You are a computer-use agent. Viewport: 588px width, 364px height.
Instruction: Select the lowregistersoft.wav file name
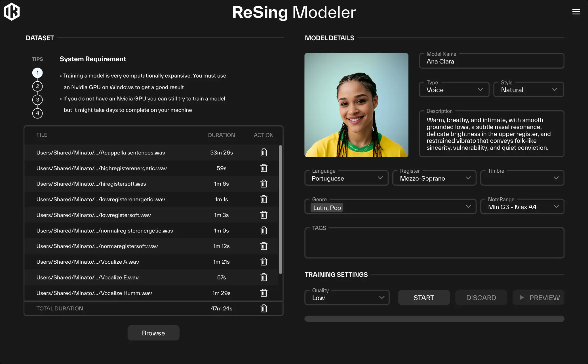pyautogui.click(x=94, y=215)
